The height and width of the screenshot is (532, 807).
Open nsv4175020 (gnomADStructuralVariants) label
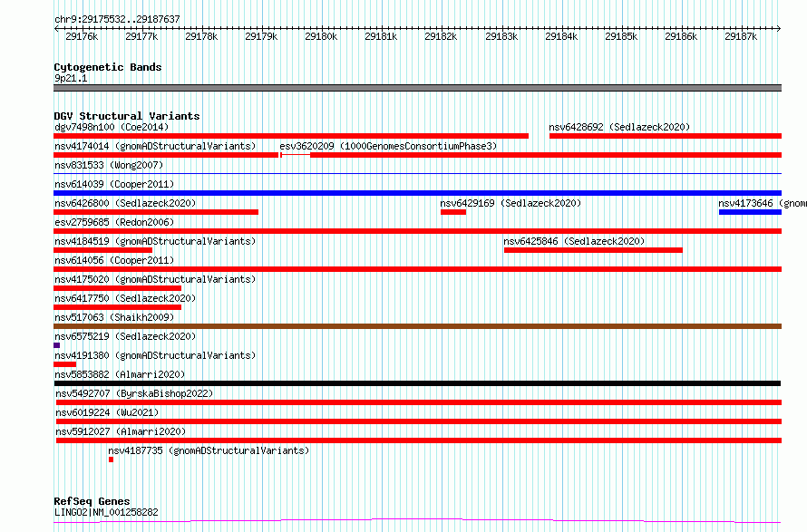pyautogui.click(x=155, y=279)
